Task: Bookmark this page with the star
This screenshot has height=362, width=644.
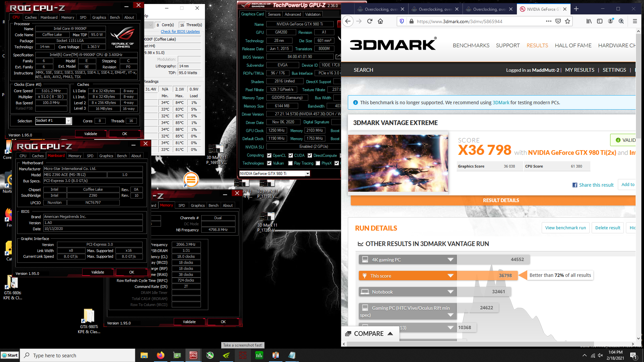Action: pyautogui.click(x=568, y=21)
